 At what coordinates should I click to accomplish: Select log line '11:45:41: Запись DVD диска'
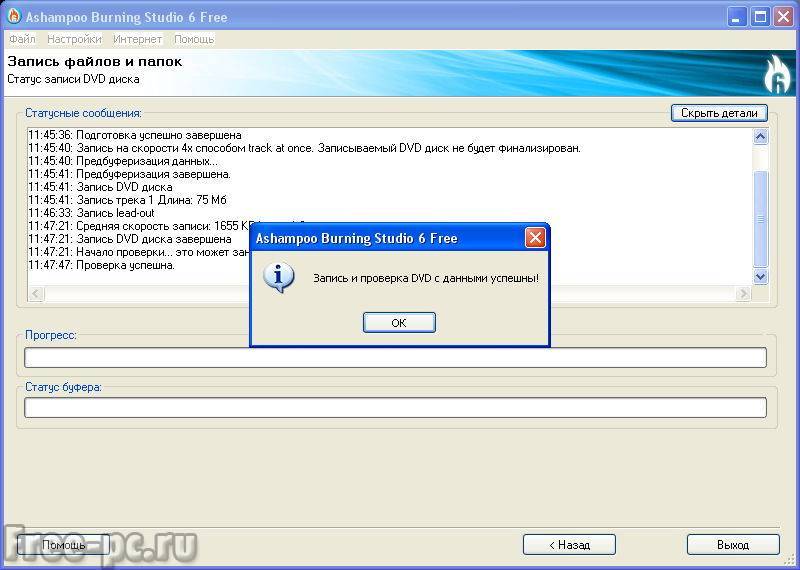pyautogui.click(x=101, y=187)
